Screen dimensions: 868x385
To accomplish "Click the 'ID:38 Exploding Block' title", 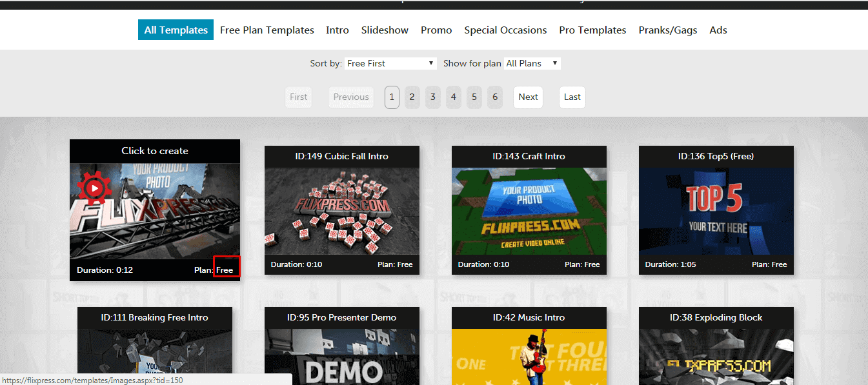I will (716, 317).
